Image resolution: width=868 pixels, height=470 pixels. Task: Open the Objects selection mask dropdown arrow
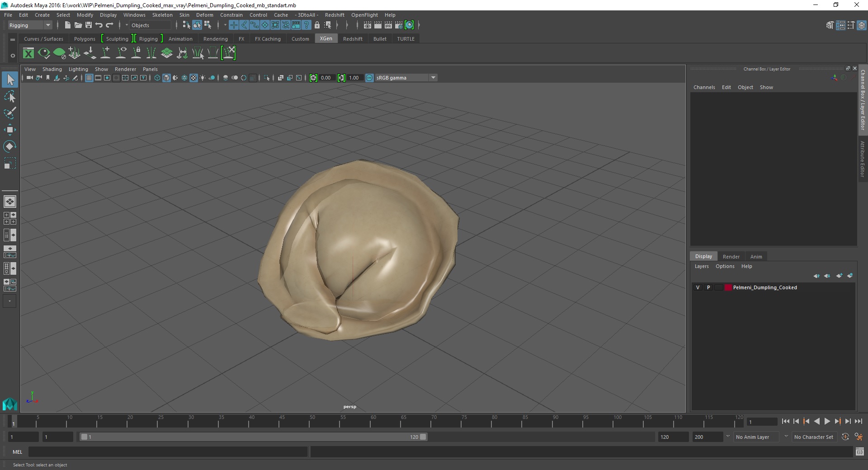[x=127, y=25]
